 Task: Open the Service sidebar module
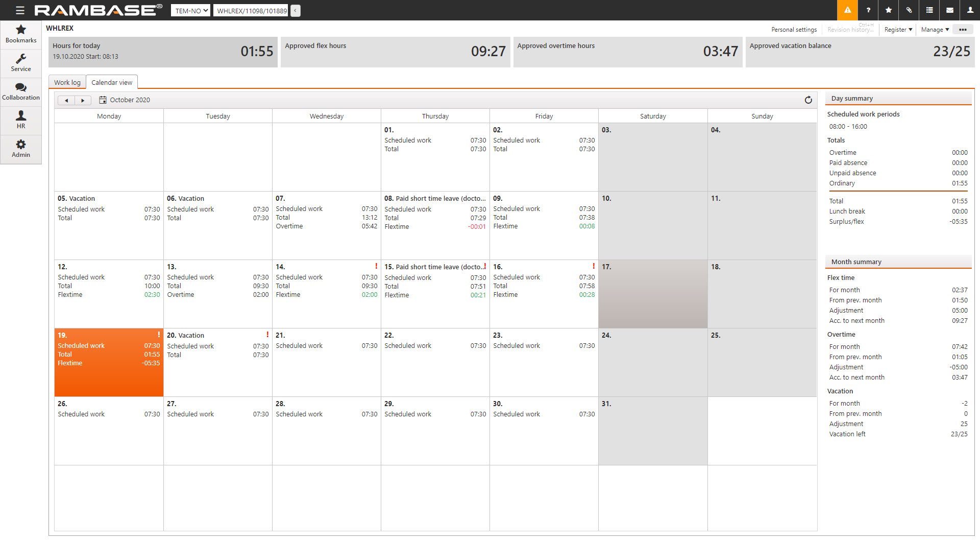click(21, 63)
